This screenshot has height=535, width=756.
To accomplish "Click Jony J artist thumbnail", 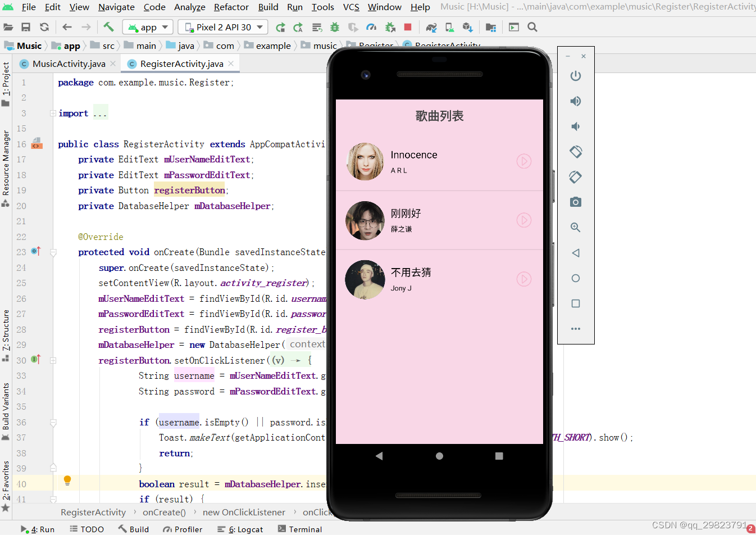I will click(365, 279).
